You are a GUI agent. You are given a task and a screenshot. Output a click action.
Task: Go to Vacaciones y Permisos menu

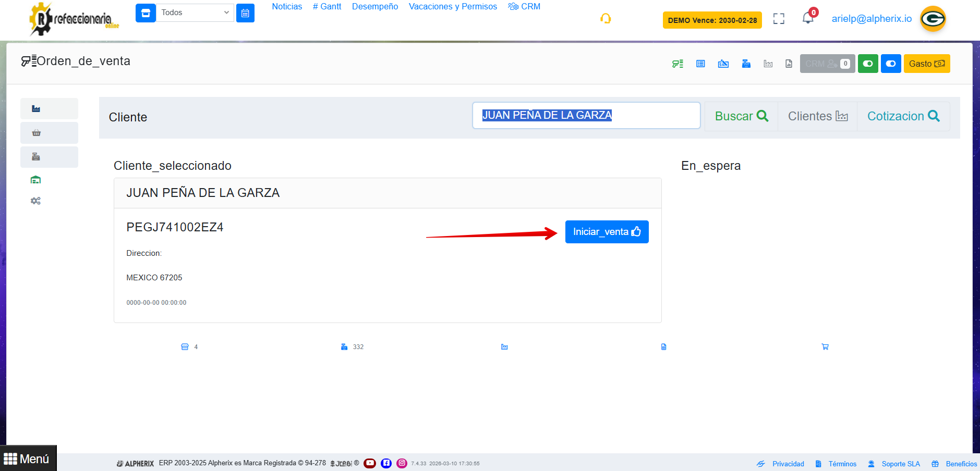[452, 7]
